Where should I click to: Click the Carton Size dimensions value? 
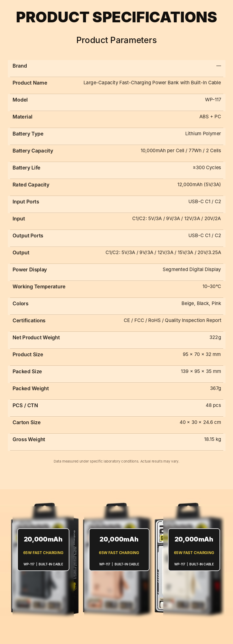pyautogui.click(x=200, y=422)
